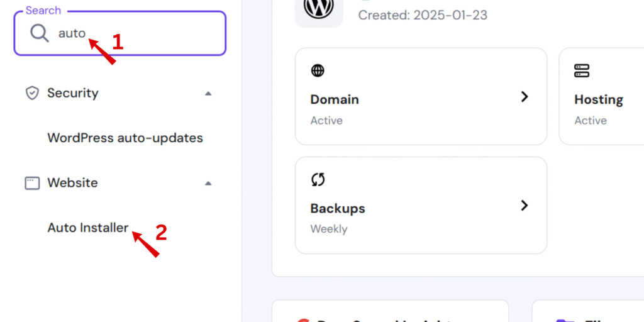
Task: Open WordPress auto-updates menu item
Action: tap(125, 138)
